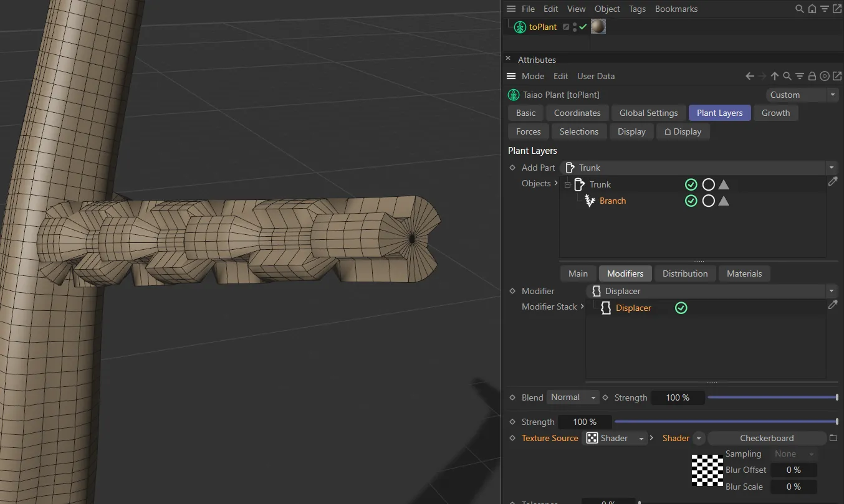Open the Tags menu
Screen dimensions: 844x504
coord(637,9)
